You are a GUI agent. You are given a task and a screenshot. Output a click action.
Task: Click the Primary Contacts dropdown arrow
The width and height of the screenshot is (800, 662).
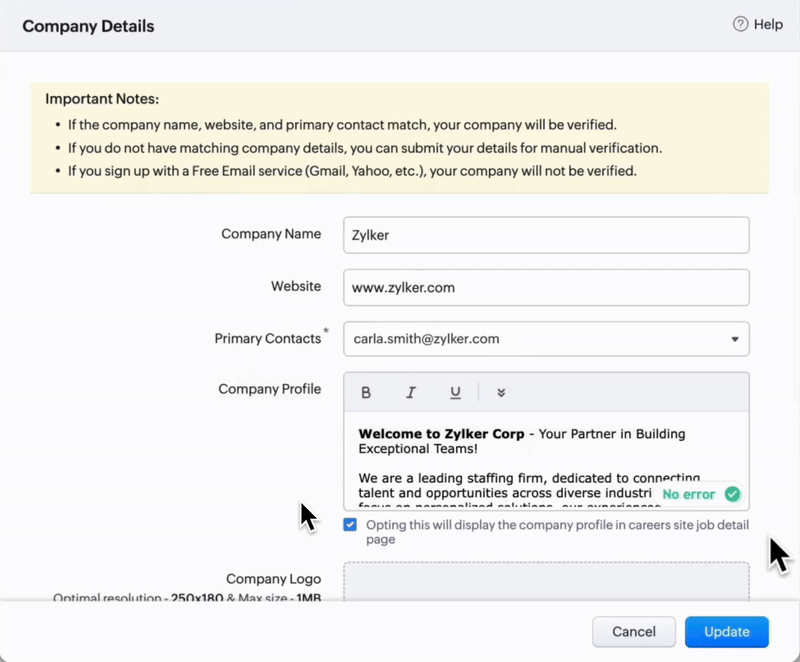[735, 339]
